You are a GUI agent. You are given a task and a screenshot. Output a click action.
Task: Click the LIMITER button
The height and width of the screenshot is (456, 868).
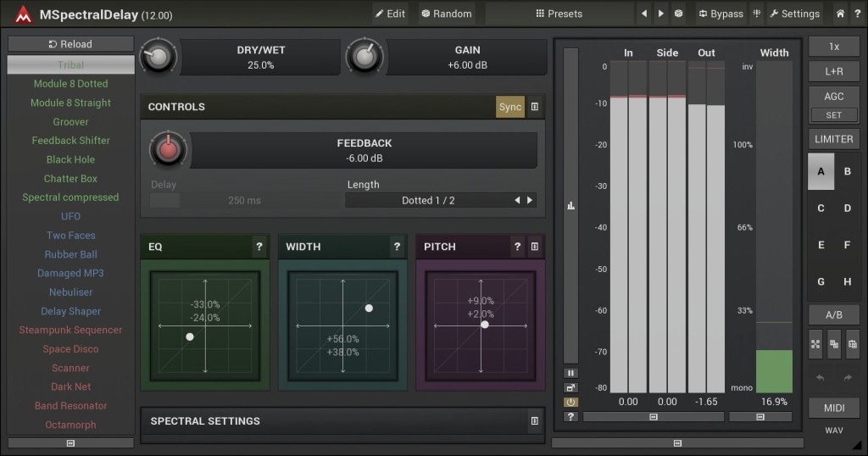tap(833, 139)
